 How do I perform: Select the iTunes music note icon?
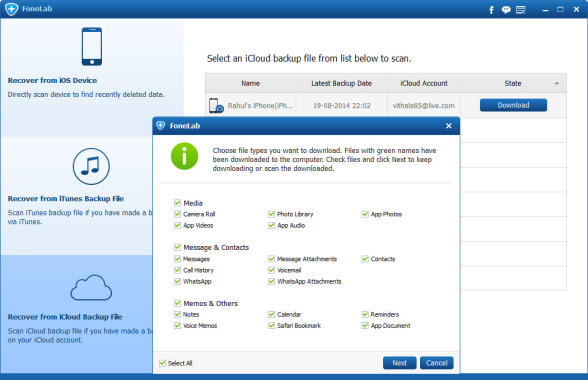pos(91,166)
